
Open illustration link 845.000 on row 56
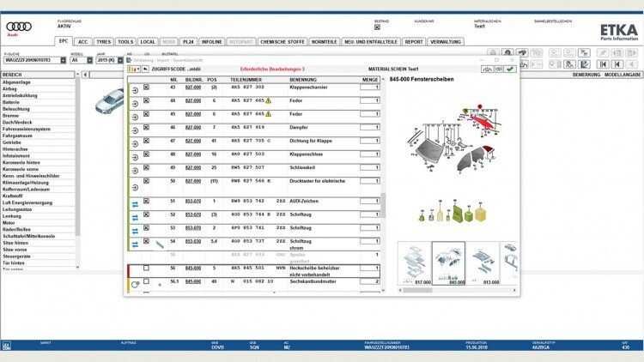193,268
